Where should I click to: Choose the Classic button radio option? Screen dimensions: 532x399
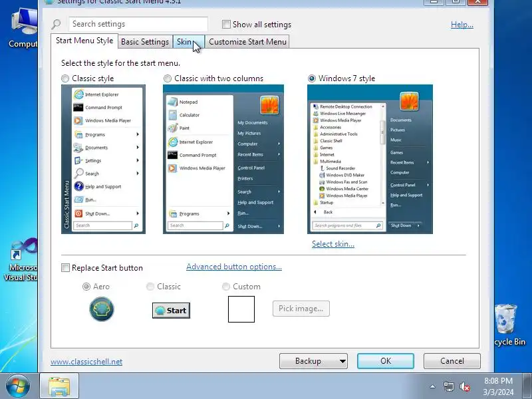150,287
